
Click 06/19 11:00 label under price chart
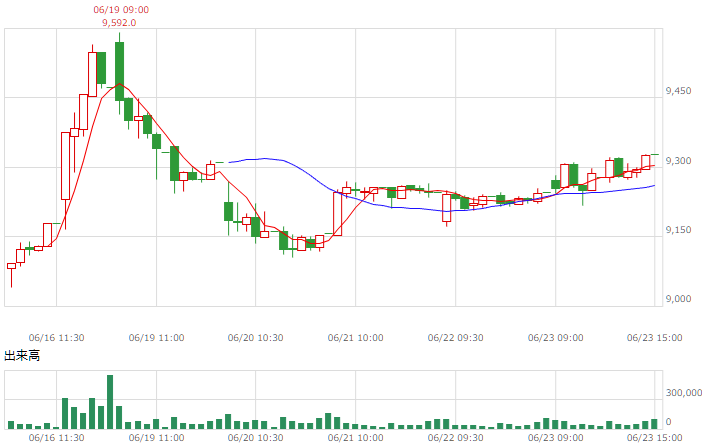pyautogui.click(x=156, y=338)
